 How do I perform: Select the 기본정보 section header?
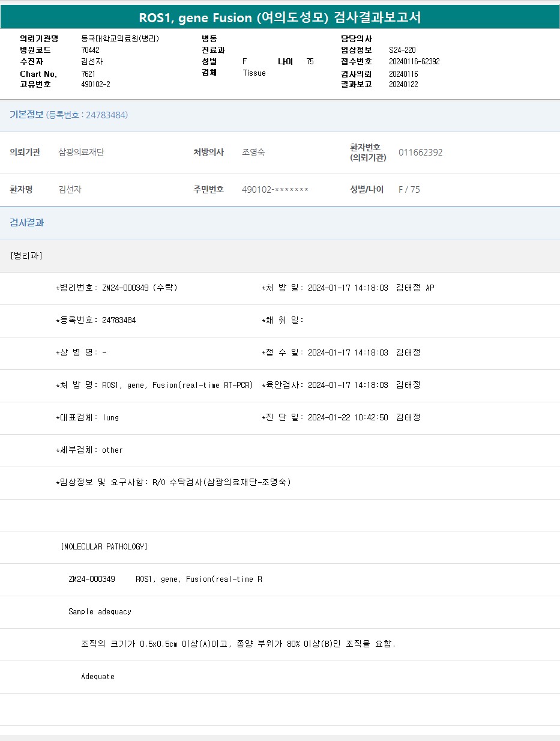pos(26,115)
